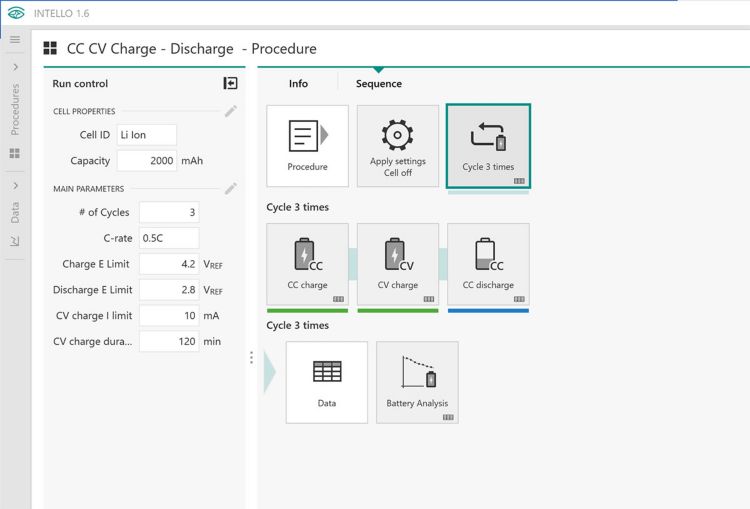Edit Cell Properties with the pencil icon

(231, 111)
